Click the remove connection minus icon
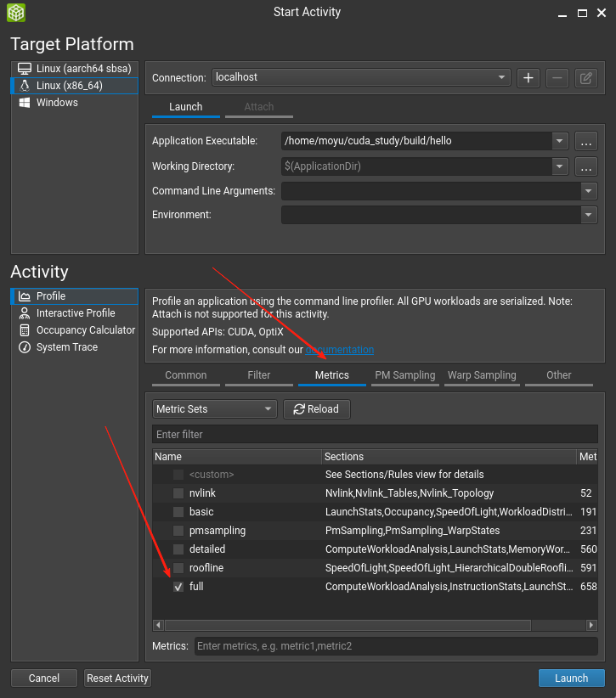This screenshot has width=616, height=698. click(x=557, y=78)
